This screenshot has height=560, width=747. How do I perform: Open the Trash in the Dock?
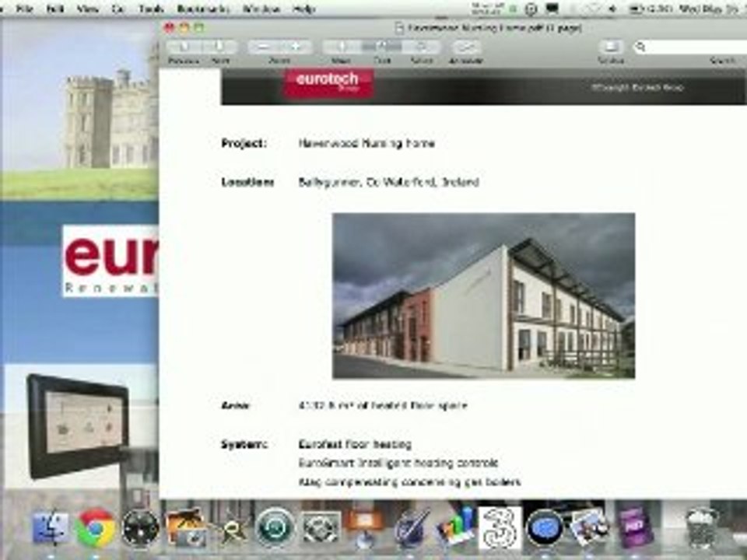701,527
